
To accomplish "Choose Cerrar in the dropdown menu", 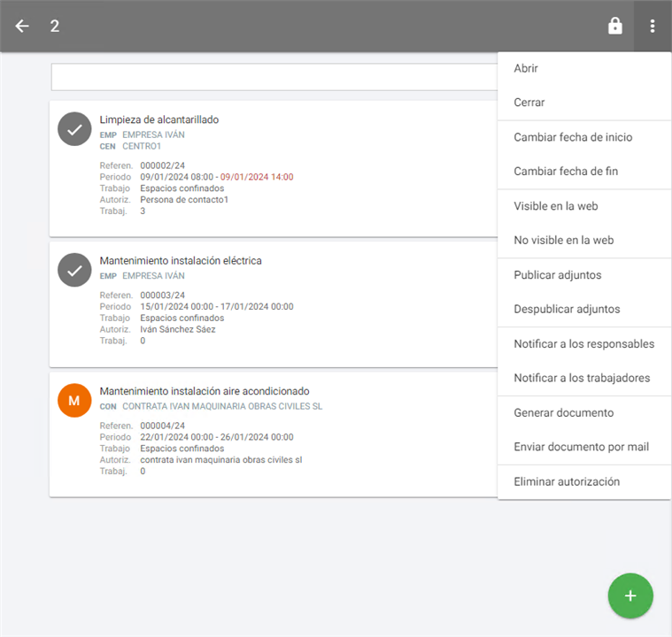I will point(529,103).
